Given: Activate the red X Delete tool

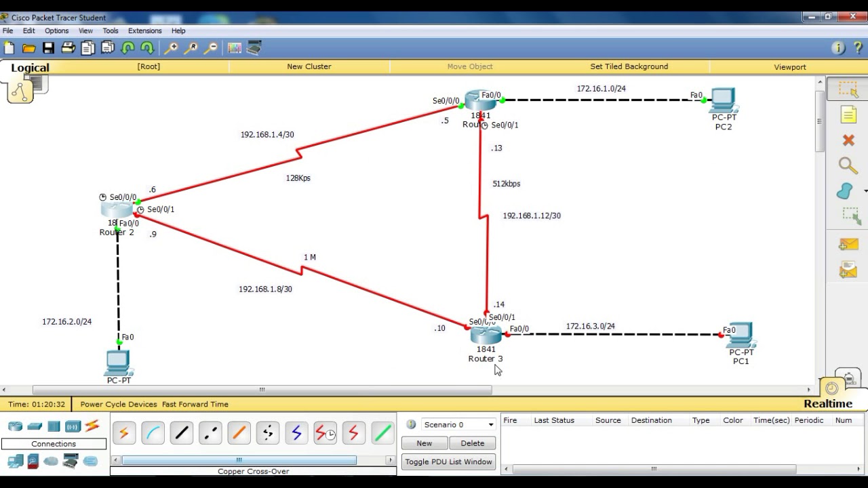Looking at the screenshot, I should [848, 140].
